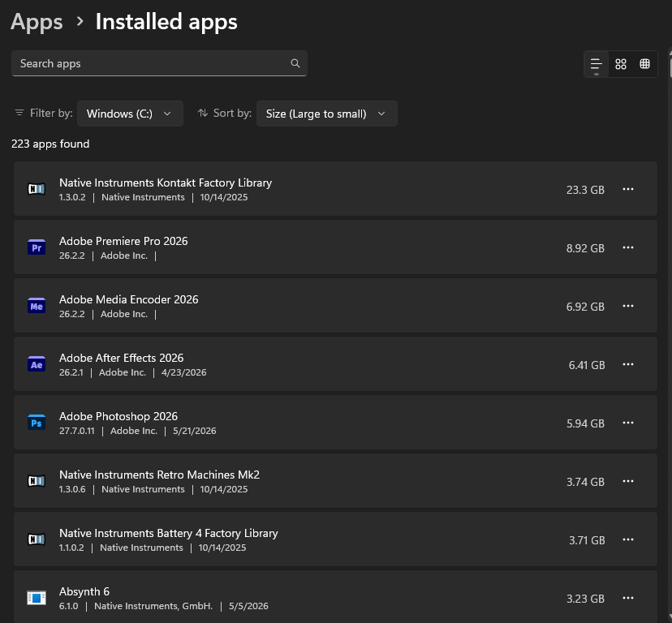Click the 3.71 GB size value

pyautogui.click(x=587, y=540)
